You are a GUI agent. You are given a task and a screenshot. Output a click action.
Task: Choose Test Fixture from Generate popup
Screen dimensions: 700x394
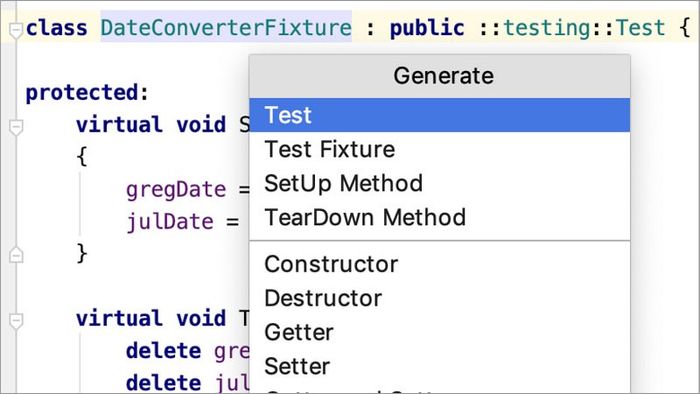point(439,149)
